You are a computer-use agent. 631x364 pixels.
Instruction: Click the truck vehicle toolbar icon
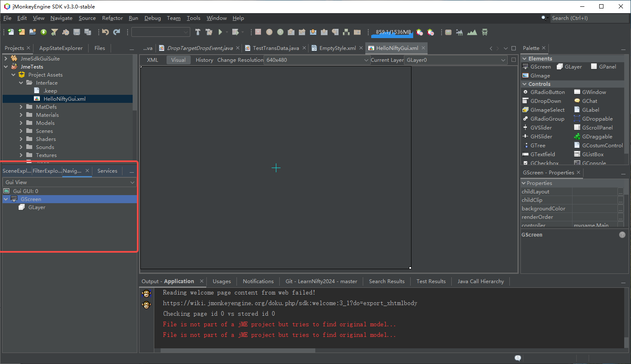point(485,32)
